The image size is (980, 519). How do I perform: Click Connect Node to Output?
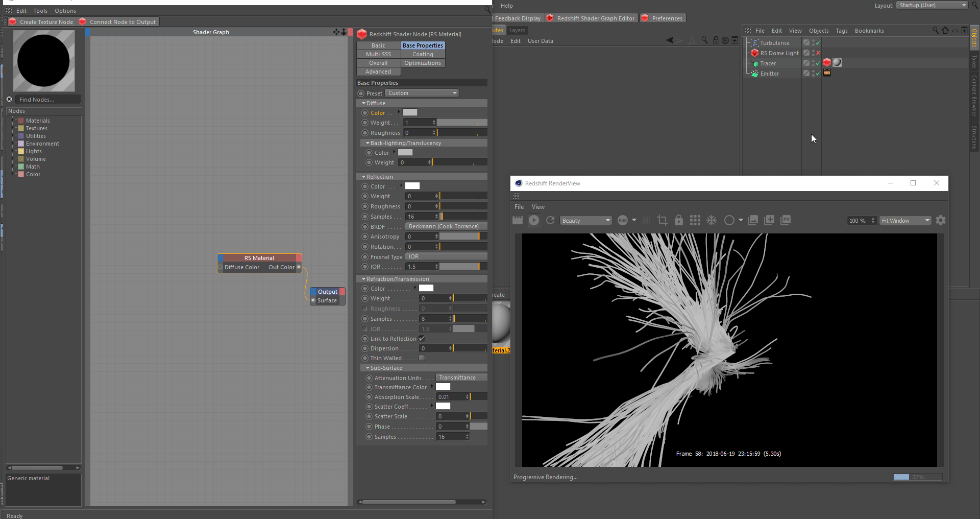pos(118,22)
